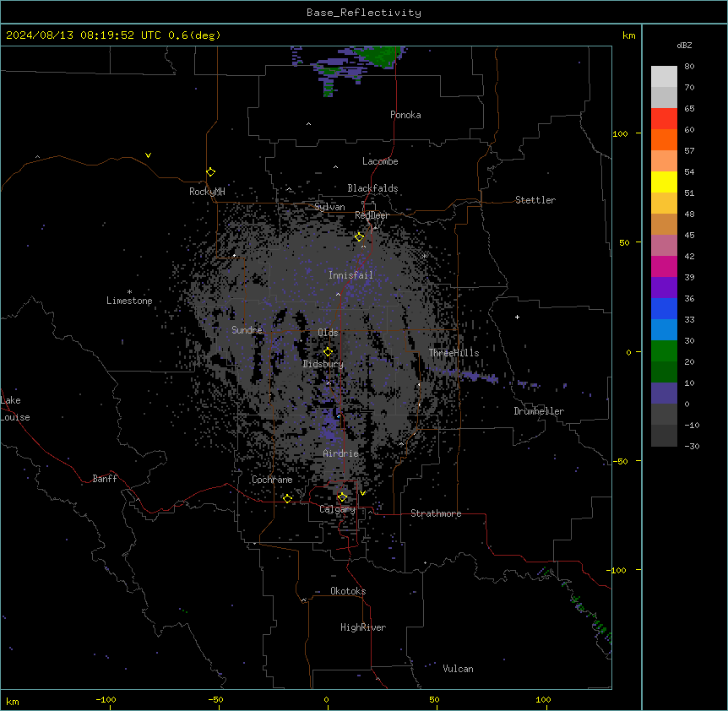Click the Okotoks city label
The width and height of the screenshot is (728, 711).
click(348, 591)
